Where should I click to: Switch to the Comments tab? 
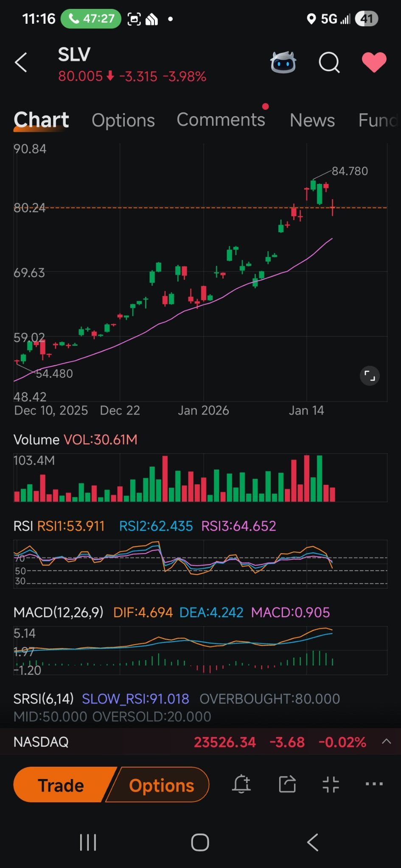click(x=221, y=120)
